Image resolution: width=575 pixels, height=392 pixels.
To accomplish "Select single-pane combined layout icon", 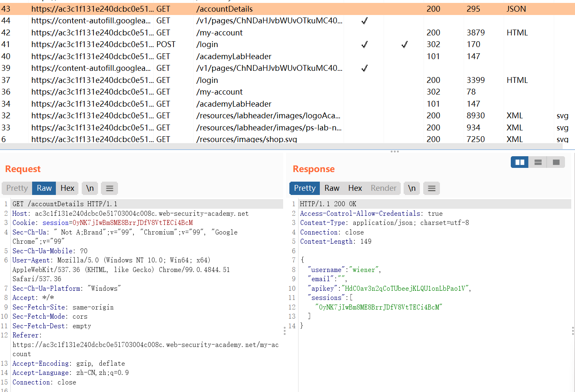I will [556, 162].
